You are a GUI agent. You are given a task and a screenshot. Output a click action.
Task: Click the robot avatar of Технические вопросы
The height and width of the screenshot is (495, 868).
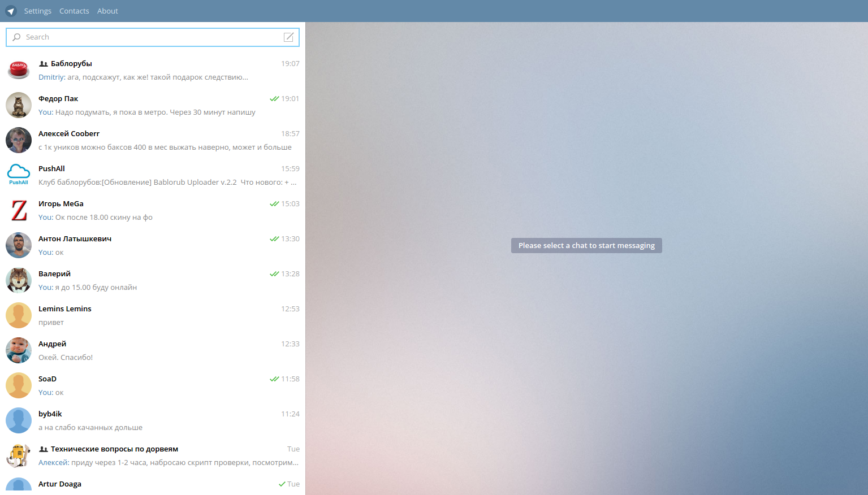pos(19,455)
